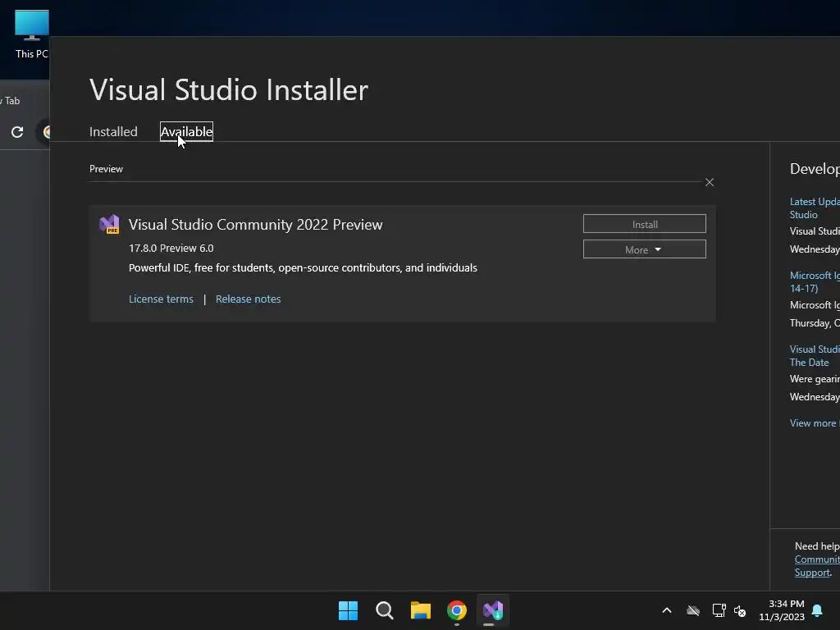Select the Available tab
The image size is (840, 630).
click(x=186, y=132)
